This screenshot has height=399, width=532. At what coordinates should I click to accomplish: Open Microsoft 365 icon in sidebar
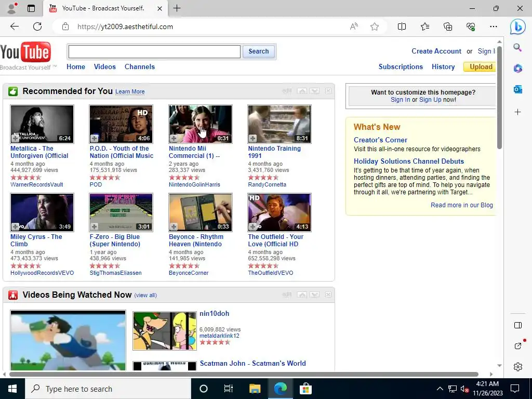518,69
